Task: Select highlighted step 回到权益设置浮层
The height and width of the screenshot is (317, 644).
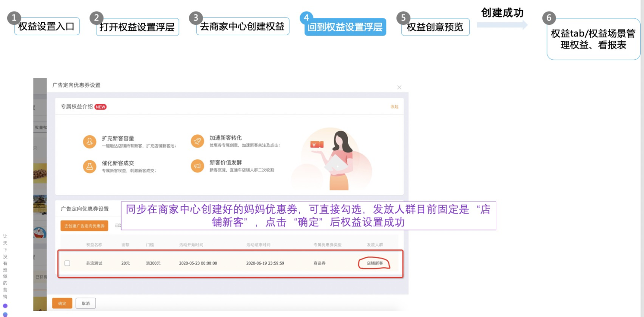Action: point(345,27)
